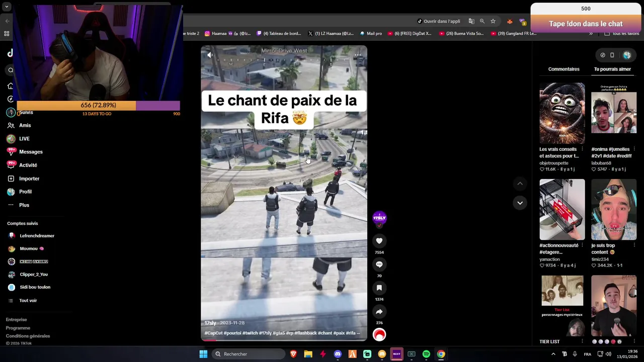Open the video comments bubble icon

click(379, 264)
